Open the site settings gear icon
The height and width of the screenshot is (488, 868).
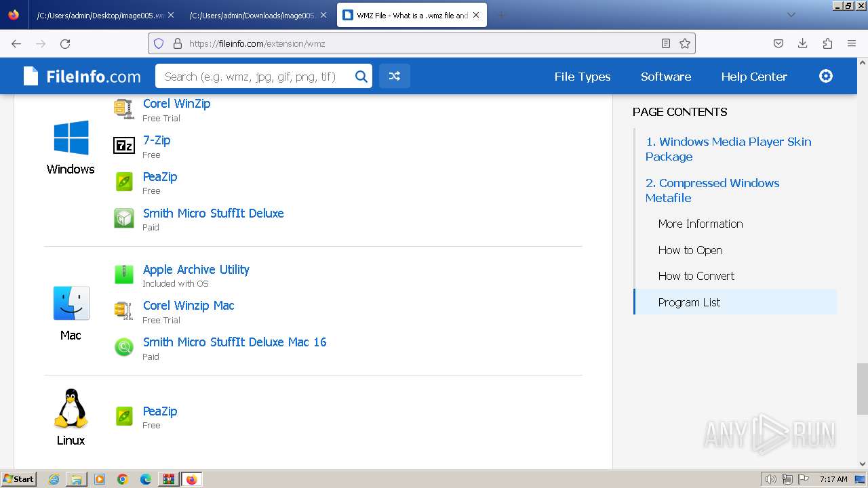click(x=826, y=76)
